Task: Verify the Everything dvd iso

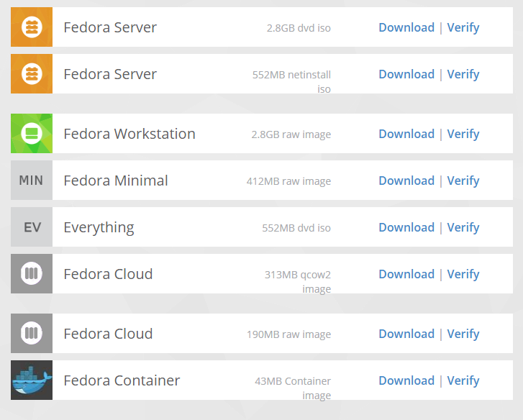Action: coord(463,228)
